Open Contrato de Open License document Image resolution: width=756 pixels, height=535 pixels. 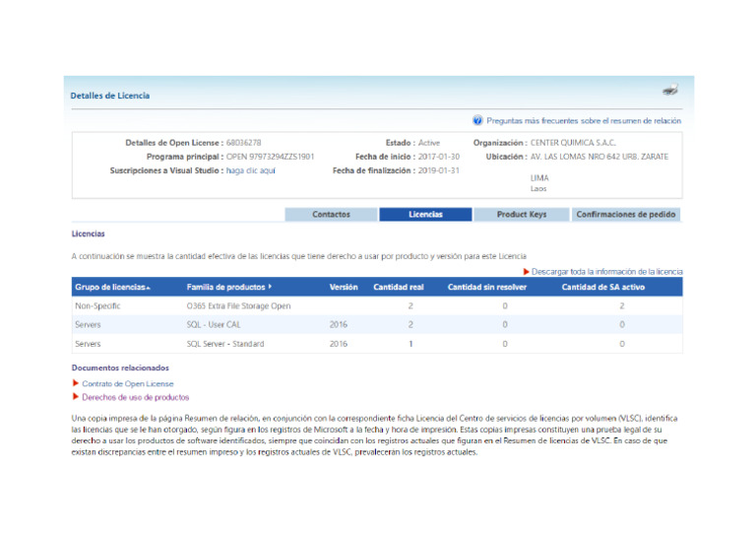pyautogui.click(x=128, y=383)
